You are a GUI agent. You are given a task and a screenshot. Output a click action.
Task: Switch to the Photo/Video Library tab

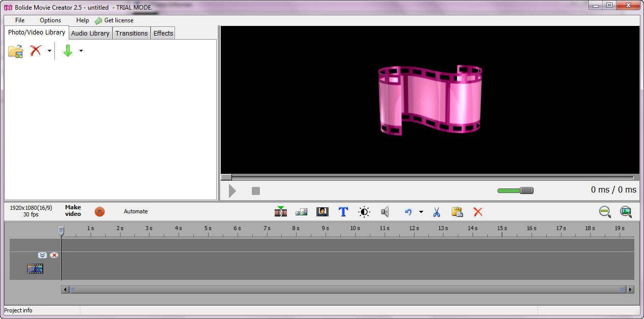coord(37,33)
